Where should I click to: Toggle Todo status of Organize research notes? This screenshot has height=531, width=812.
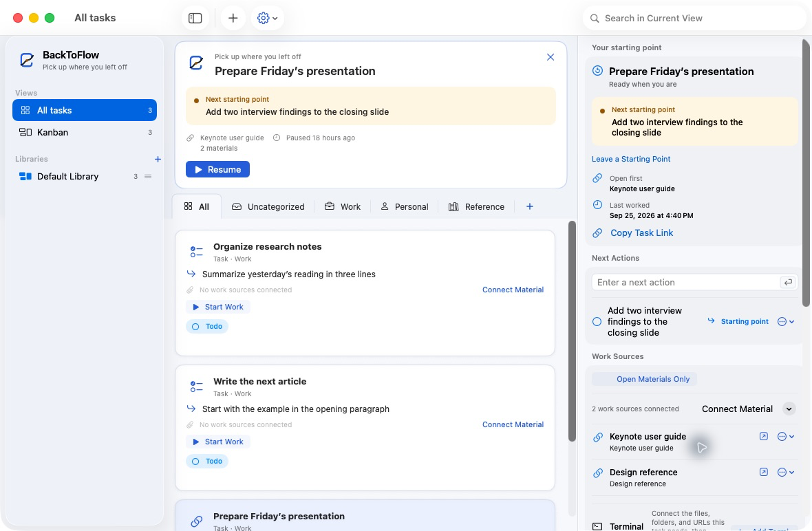point(207,327)
